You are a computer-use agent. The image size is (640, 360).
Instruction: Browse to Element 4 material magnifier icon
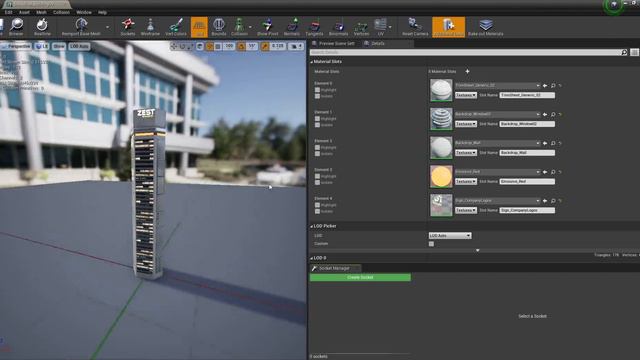(x=553, y=201)
